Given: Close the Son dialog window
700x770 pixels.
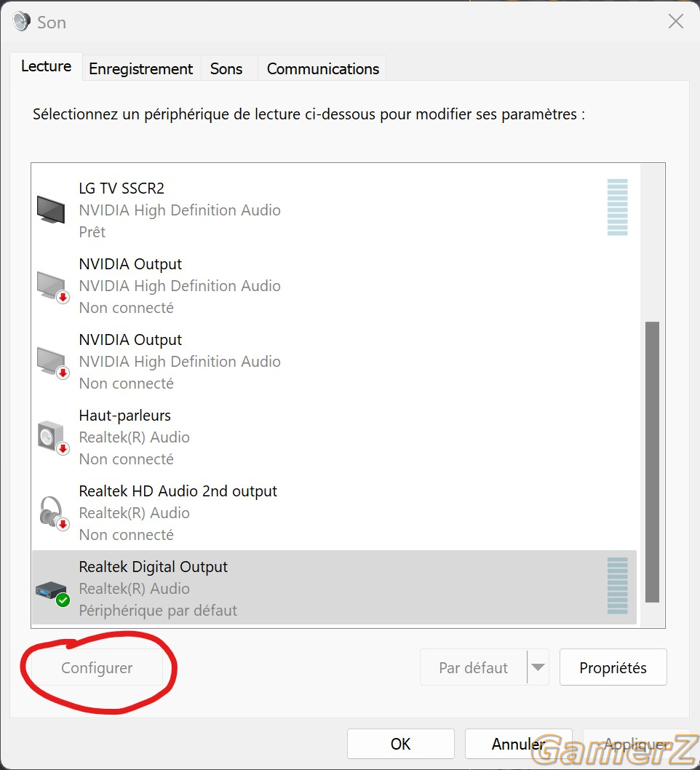Looking at the screenshot, I should (x=676, y=22).
